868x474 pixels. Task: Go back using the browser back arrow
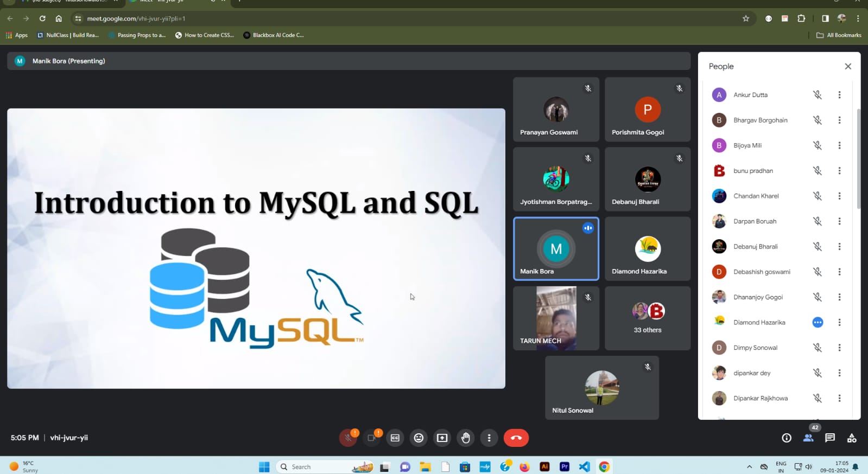pyautogui.click(x=10, y=18)
